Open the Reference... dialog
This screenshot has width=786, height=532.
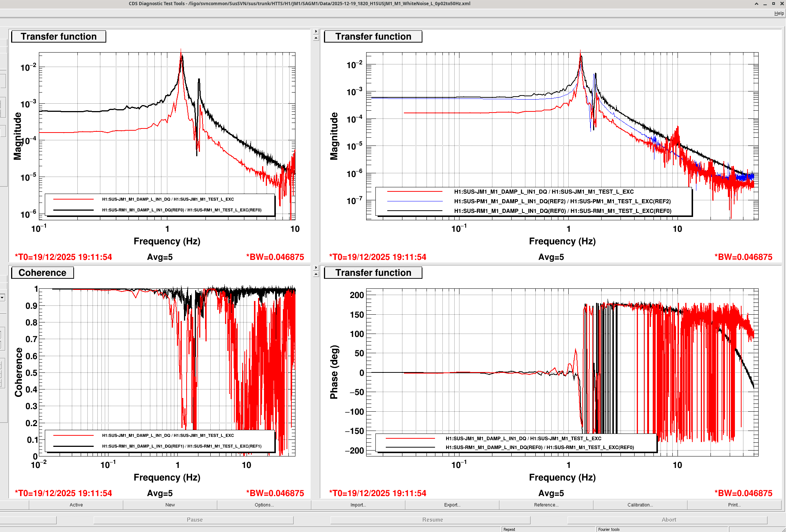pyautogui.click(x=546, y=505)
